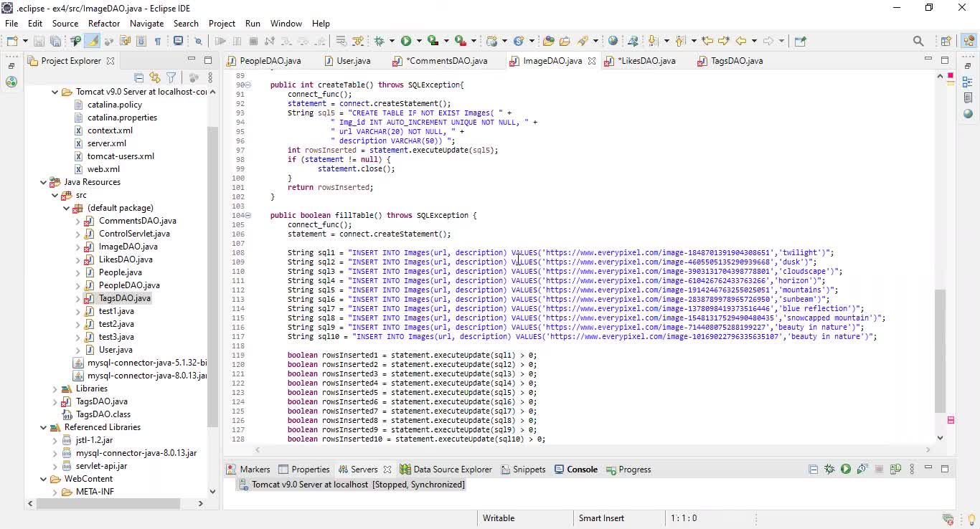
Task: Click the server debug-mode icon in Servers view
Action: click(x=829, y=470)
